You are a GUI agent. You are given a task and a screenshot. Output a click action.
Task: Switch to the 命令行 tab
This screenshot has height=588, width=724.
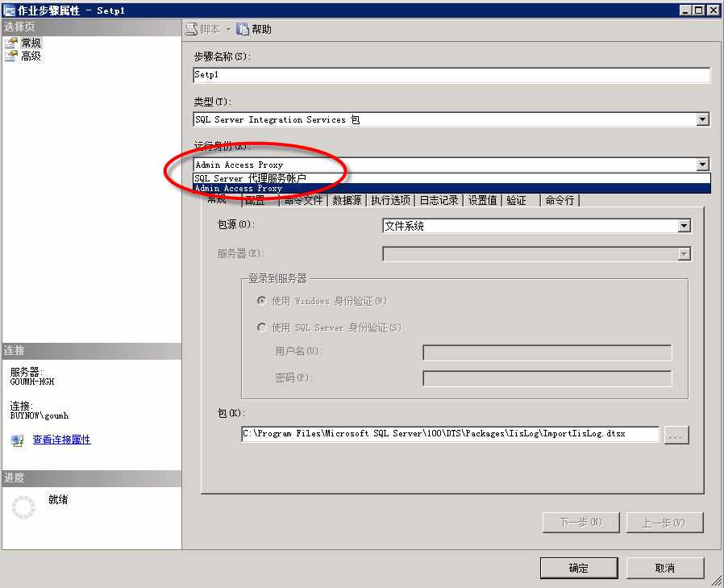click(x=560, y=200)
